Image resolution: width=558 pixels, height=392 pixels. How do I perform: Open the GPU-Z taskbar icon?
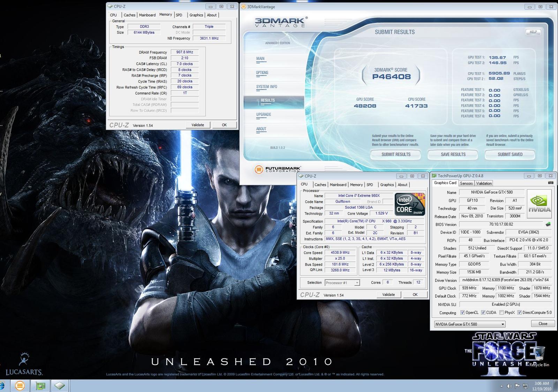click(40, 386)
